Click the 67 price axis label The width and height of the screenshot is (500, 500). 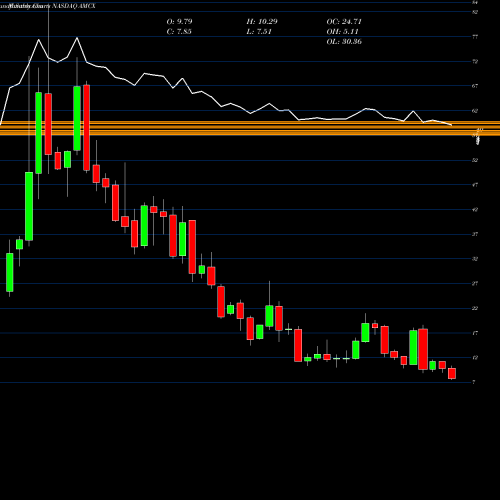point(475,86)
